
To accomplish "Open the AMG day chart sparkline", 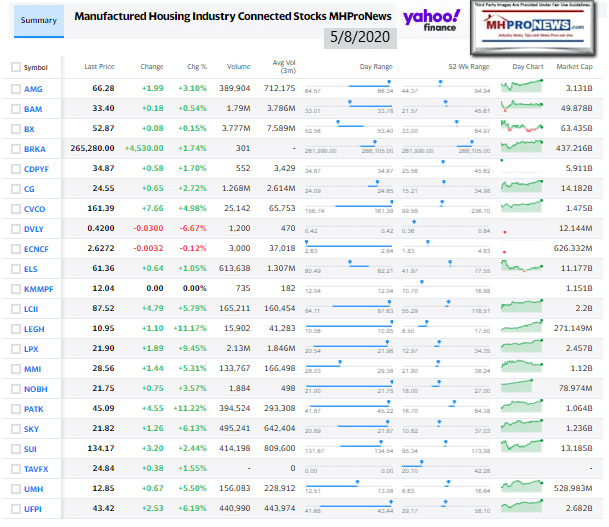I will (x=526, y=88).
